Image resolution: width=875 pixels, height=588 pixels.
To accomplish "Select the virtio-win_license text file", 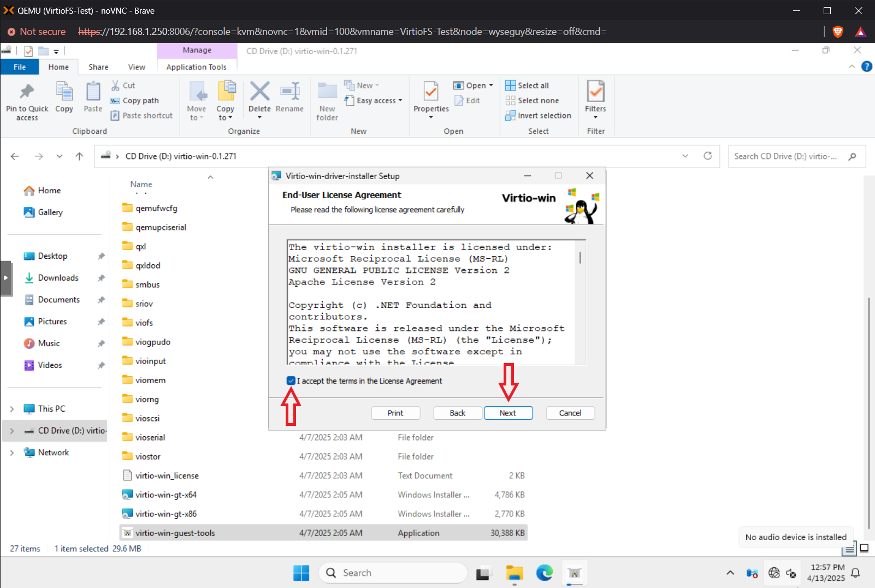I will tap(167, 476).
